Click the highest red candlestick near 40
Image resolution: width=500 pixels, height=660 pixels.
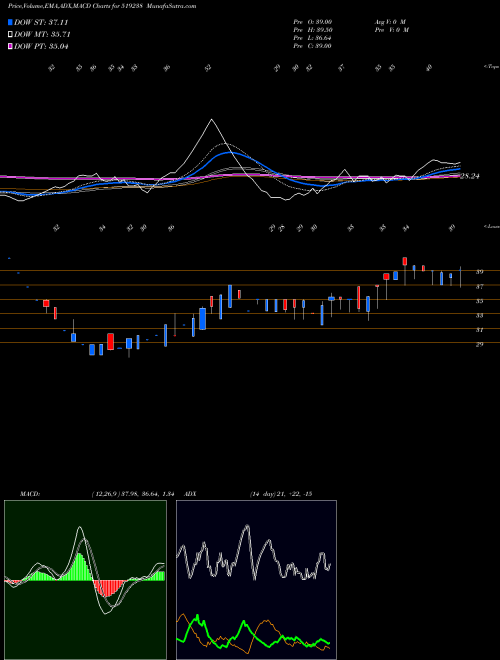point(405,261)
